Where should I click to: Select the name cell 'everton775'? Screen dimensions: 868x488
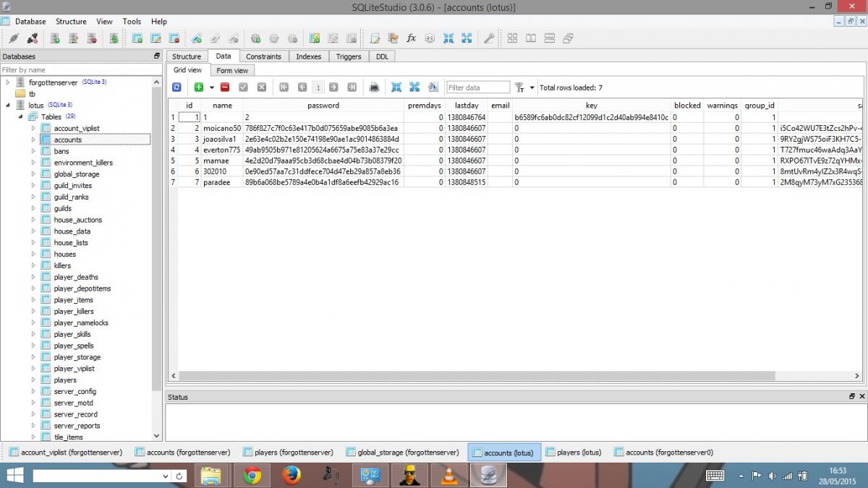point(222,150)
